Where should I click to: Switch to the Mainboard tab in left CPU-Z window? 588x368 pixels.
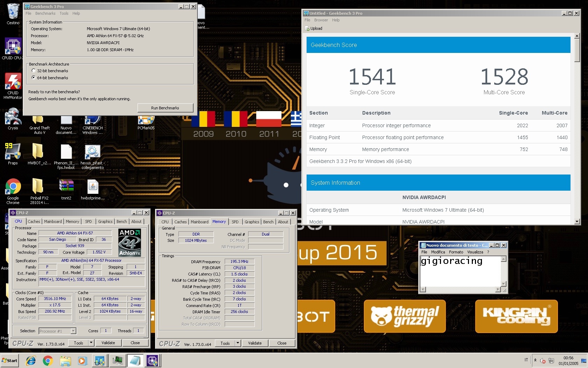(x=53, y=222)
